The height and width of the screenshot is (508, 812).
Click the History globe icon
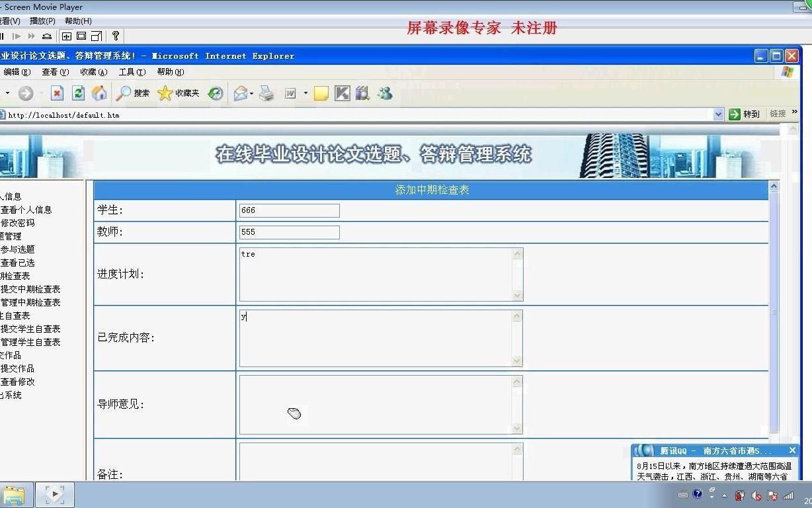(x=215, y=94)
